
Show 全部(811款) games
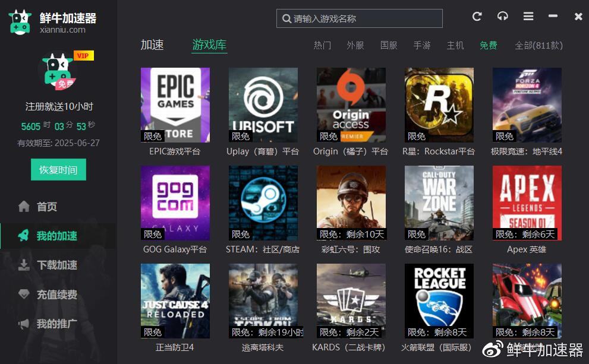pyautogui.click(x=538, y=45)
